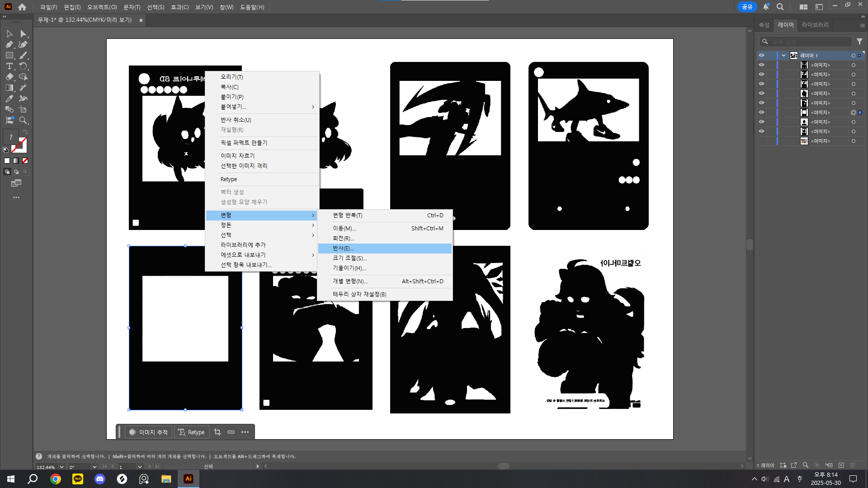Screen dimensions: 868x488
Task: Change screen mode in the toolbar
Action: pos(16,183)
